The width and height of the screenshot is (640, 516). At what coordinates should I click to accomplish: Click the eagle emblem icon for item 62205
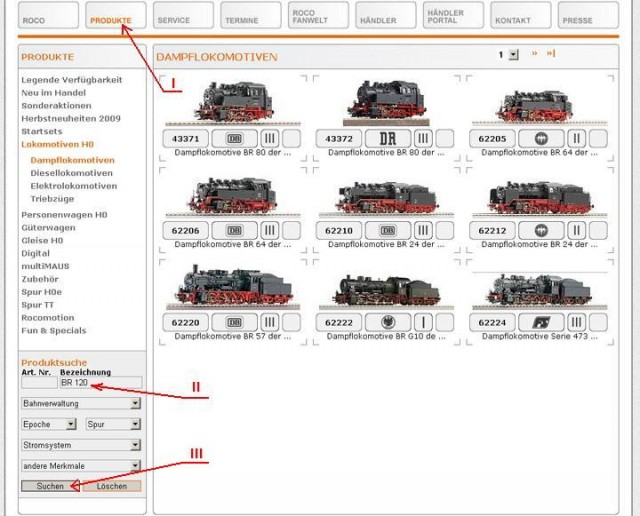[541, 139]
